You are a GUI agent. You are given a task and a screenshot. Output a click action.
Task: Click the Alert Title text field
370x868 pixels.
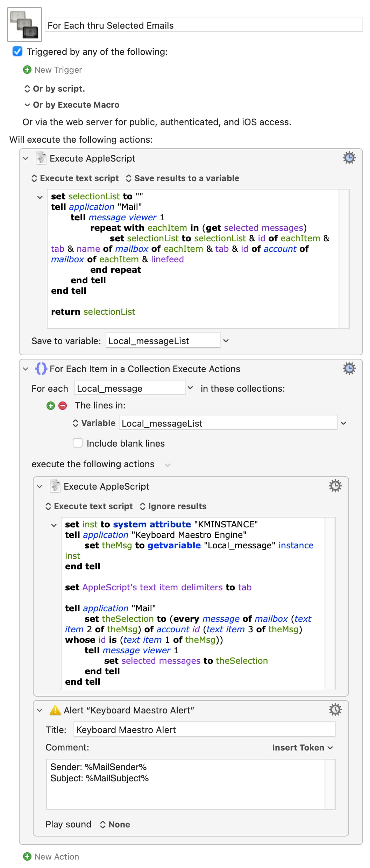click(x=204, y=730)
